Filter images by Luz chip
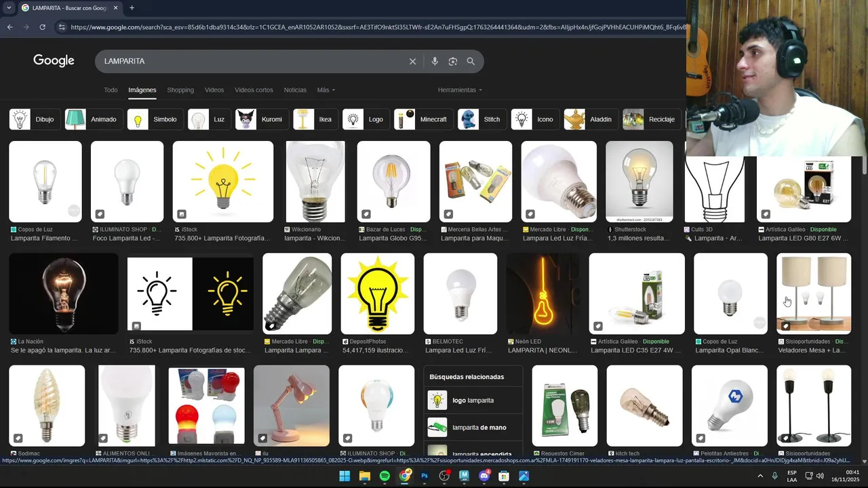Screen dimensions: 868x488 [209, 119]
